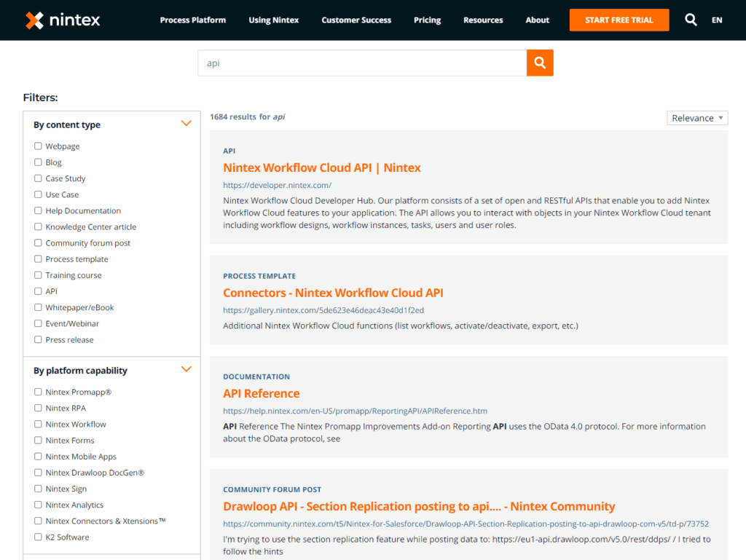Viewport: 746px width, 560px height.
Task: Open the Pricing menu item
Action: [x=427, y=20]
